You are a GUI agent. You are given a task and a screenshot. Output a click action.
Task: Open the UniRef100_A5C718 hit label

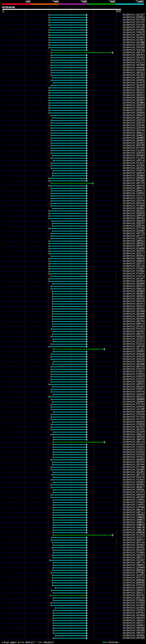(x=133, y=442)
